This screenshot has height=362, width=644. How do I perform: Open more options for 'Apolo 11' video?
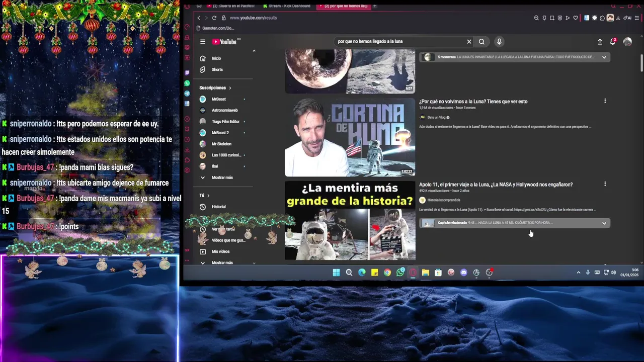[x=605, y=184]
